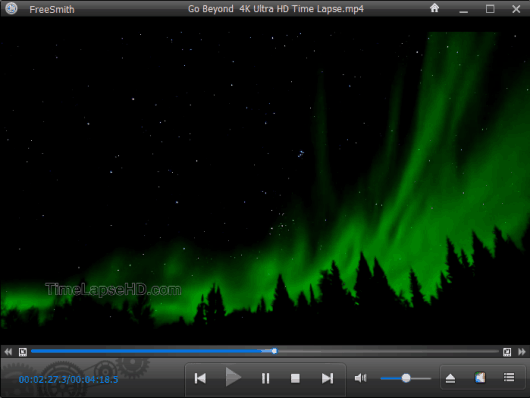
Task: Click the elapsed time display 00:02:27.3
Action: pyautogui.click(x=43, y=380)
